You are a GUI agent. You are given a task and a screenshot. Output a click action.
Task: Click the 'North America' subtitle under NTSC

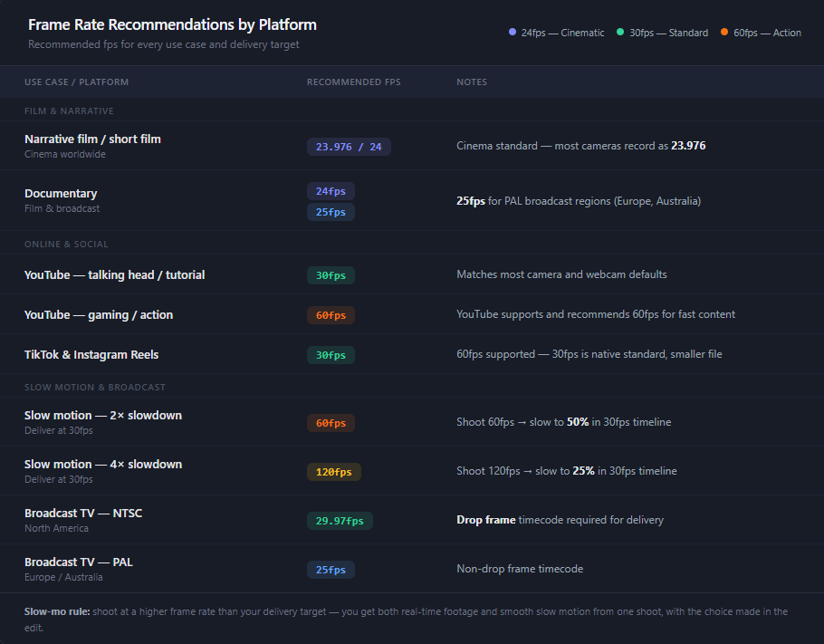(56, 528)
